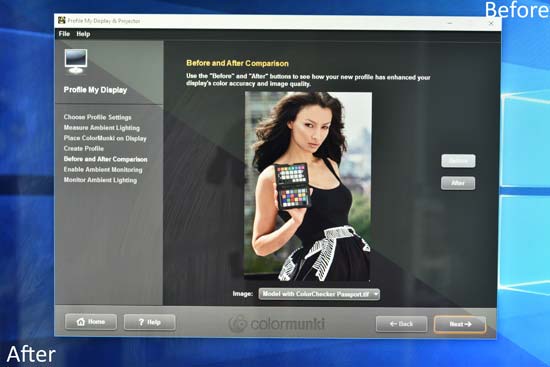Click the colormunki logo at the bottom
Image resolution: width=550 pixels, height=367 pixels.
pyautogui.click(x=277, y=323)
